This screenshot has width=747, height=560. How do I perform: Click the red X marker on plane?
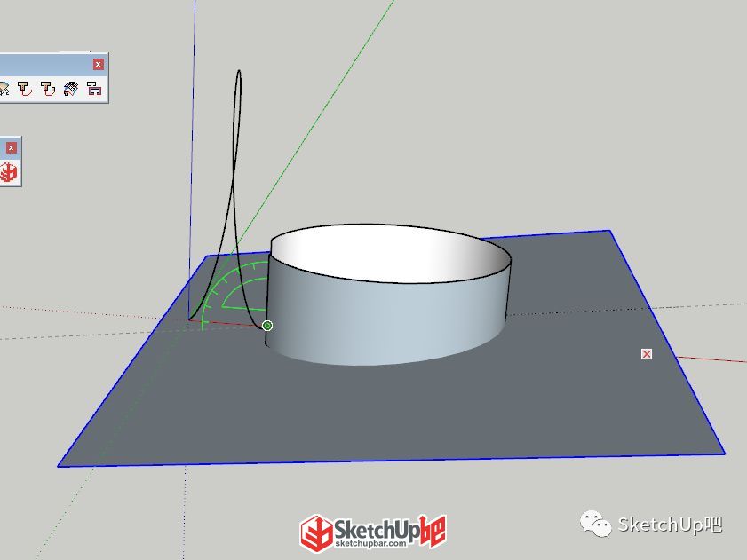pos(647,354)
